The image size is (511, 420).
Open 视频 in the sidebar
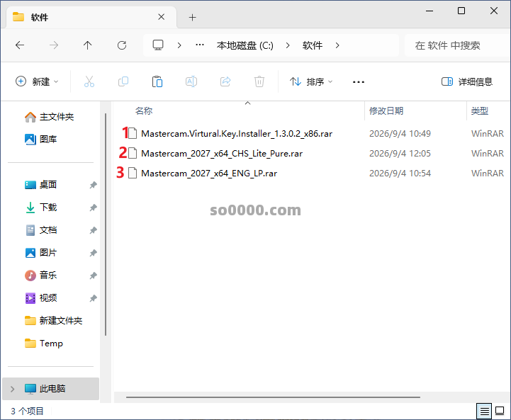[41, 297]
